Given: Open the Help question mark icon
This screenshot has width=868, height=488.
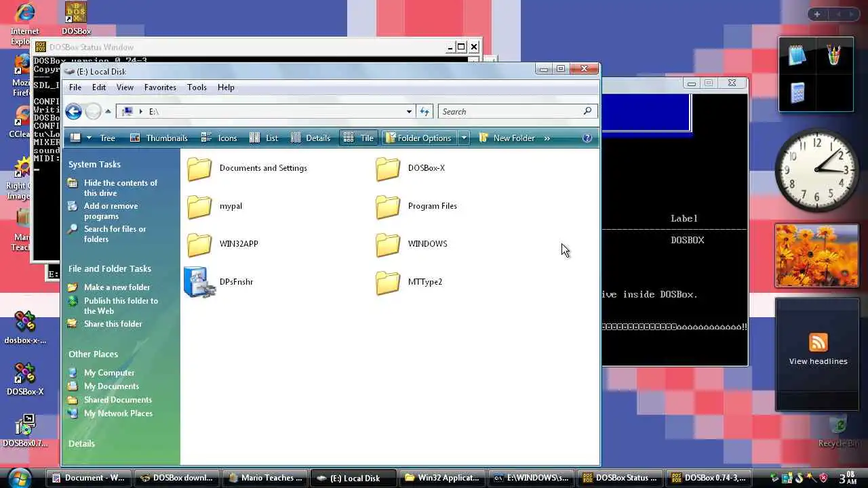Looking at the screenshot, I should coord(587,138).
